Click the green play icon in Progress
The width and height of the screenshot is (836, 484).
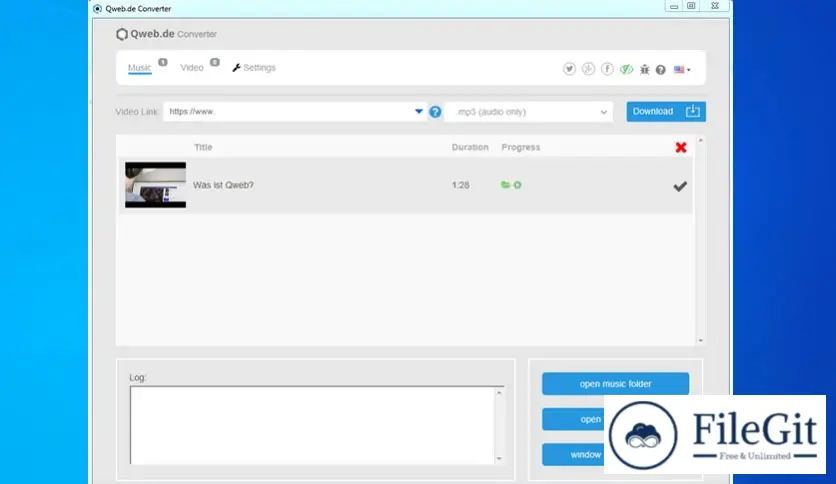517,185
